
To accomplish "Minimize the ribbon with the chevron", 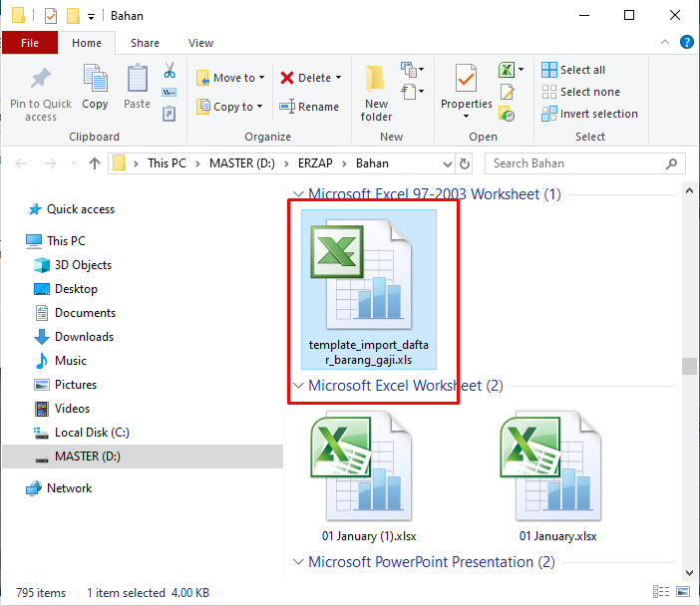I will pyautogui.click(x=665, y=42).
